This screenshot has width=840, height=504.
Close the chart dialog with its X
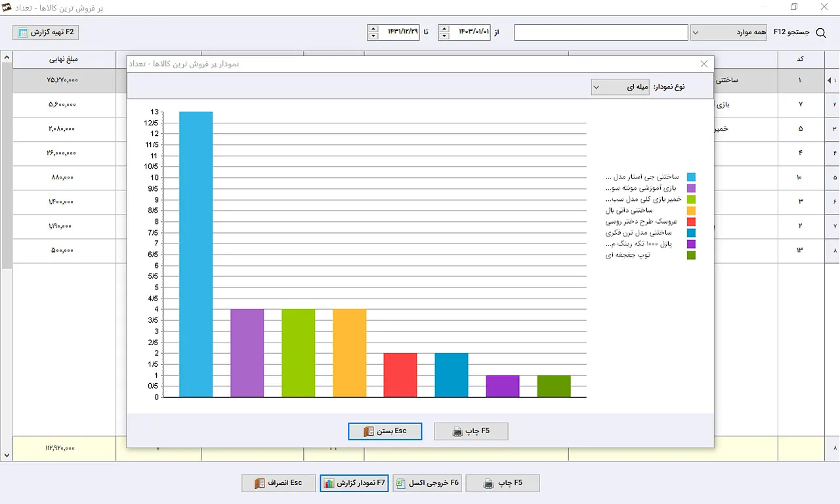click(x=704, y=64)
